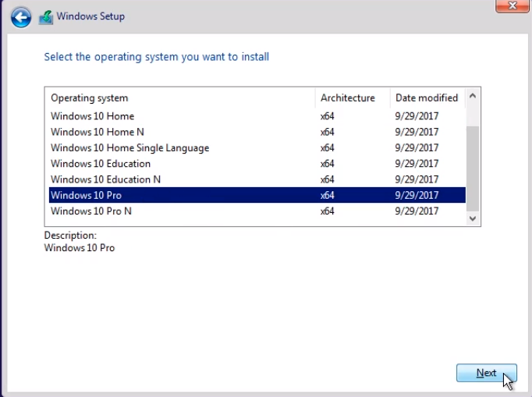Click the Operating system column header
This screenshot has height=397, width=532.
click(182, 97)
